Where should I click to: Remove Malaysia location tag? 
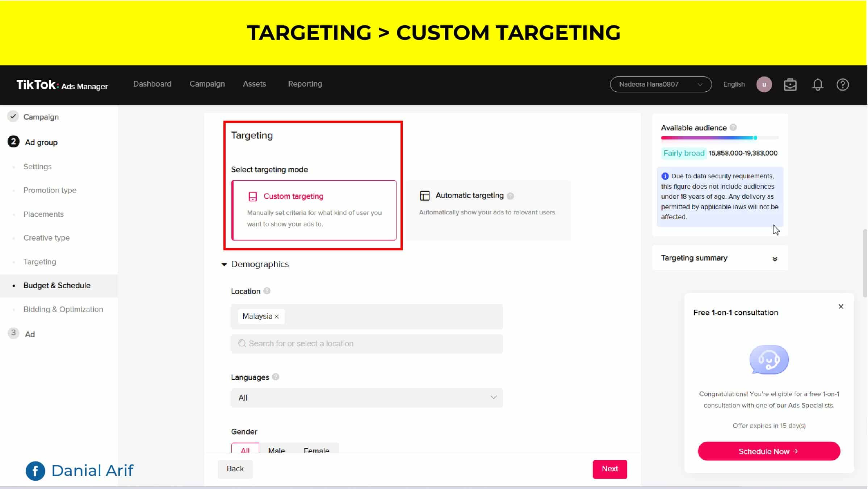point(277,317)
